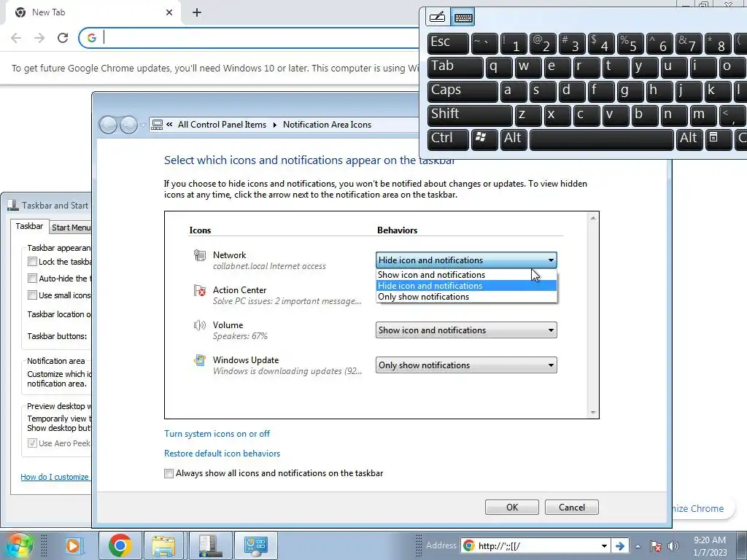747x560 pixels.
Task: Click Shift key on on-screen keyboard
Action: [x=470, y=114]
